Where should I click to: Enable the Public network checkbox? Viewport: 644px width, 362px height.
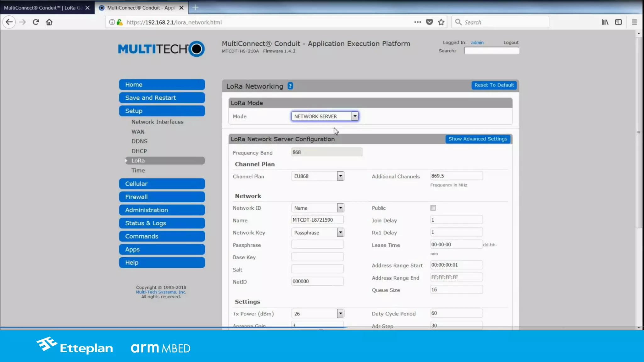pos(433,208)
